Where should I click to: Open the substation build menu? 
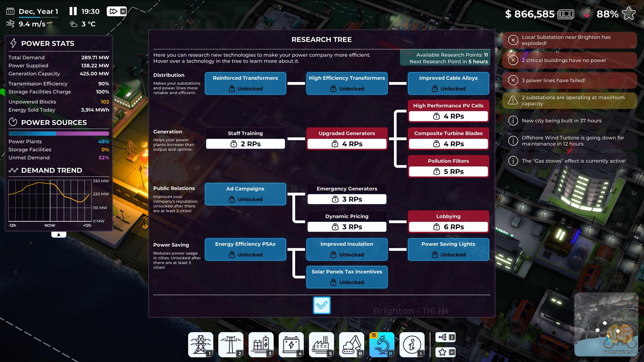[x=261, y=344]
